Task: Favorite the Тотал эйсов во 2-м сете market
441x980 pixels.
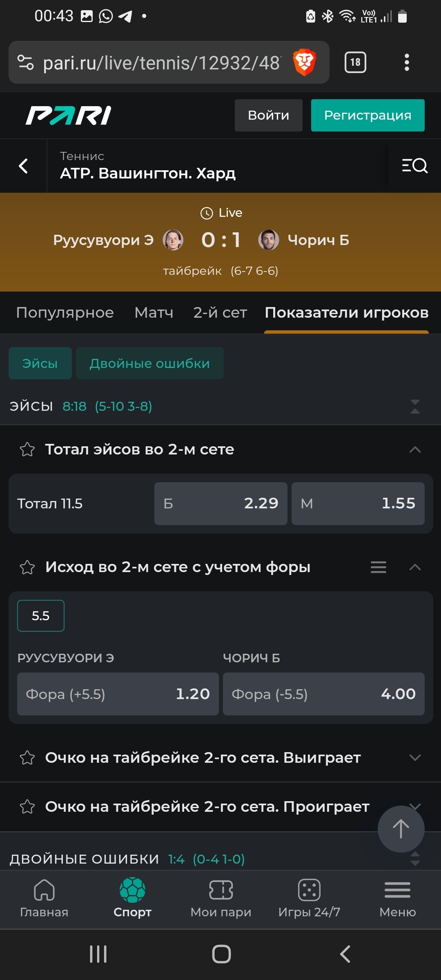Action: pyautogui.click(x=27, y=450)
